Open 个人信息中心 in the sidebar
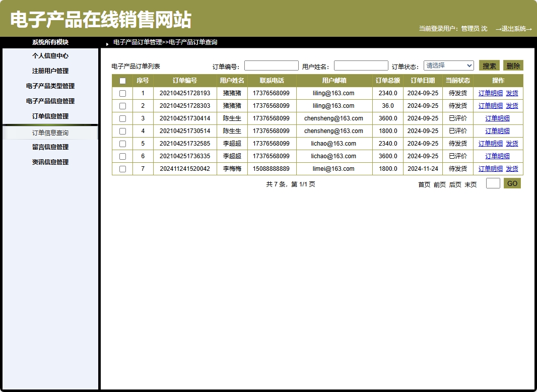Viewport: 537px width, 392px height. 50,55
